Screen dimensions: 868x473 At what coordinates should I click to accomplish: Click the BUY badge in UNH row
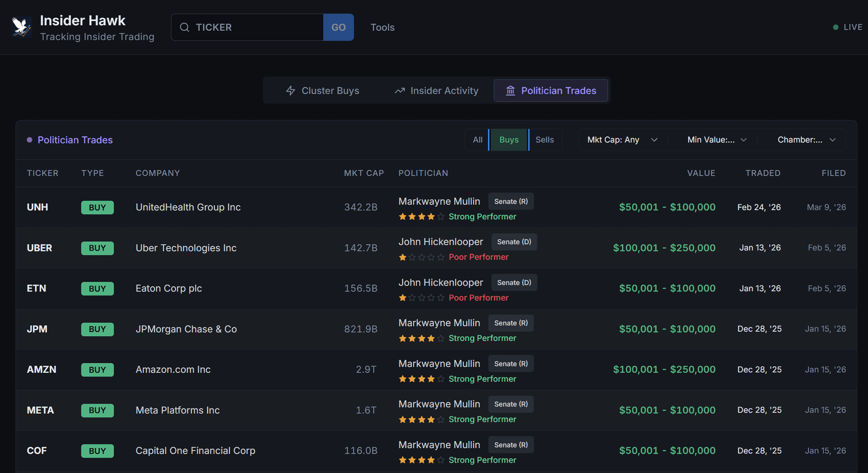(97, 207)
